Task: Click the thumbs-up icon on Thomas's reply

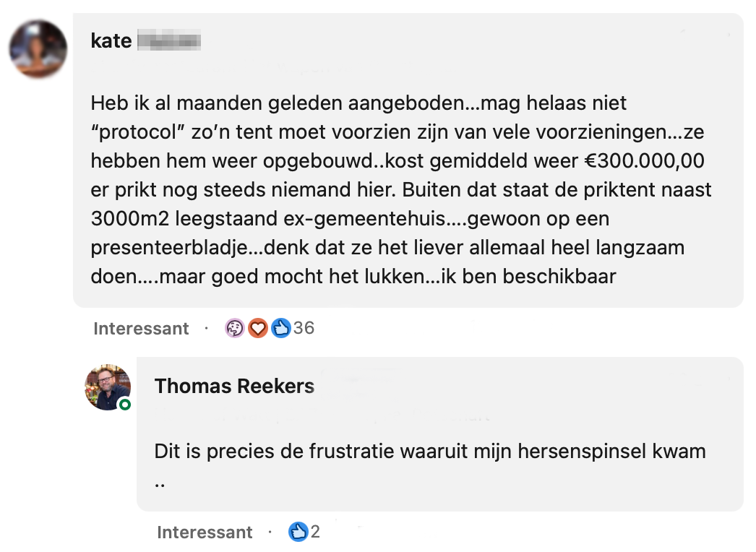Action: 298,532
